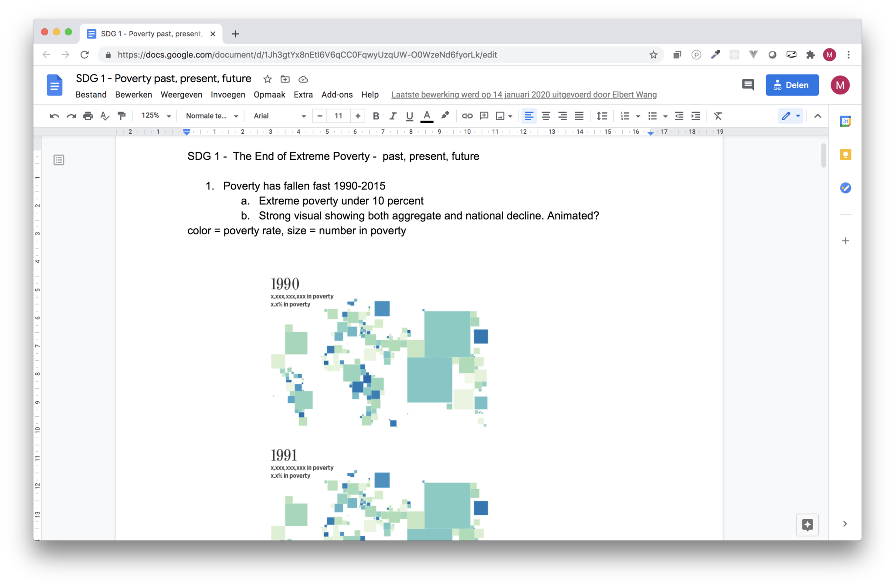Toggle underline formatting
895x588 pixels.
click(x=409, y=116)
